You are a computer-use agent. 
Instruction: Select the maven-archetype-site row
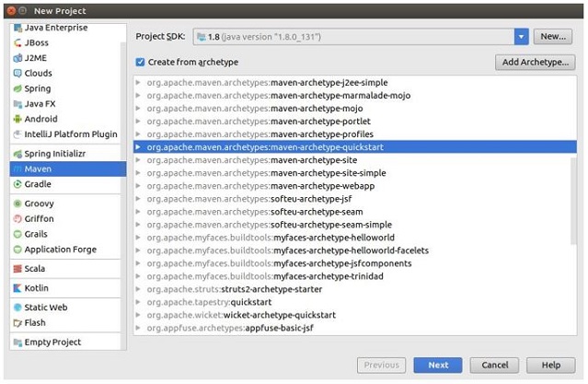click(x=355, y=160)
